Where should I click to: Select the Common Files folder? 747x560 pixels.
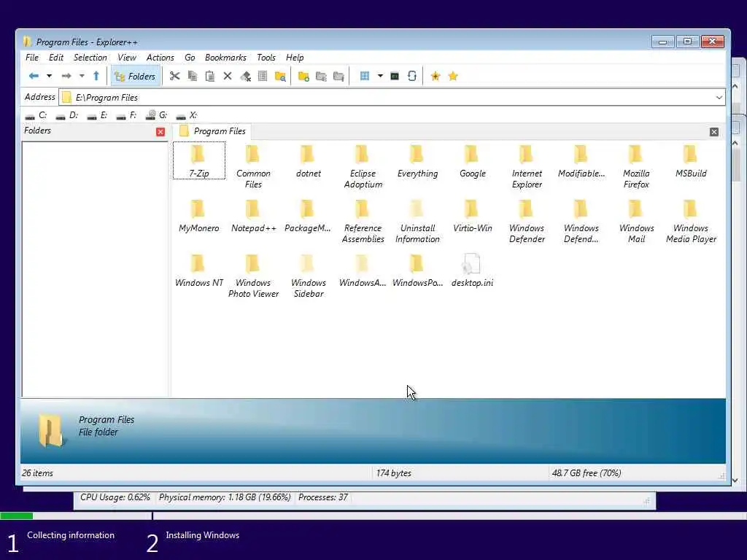253,167
